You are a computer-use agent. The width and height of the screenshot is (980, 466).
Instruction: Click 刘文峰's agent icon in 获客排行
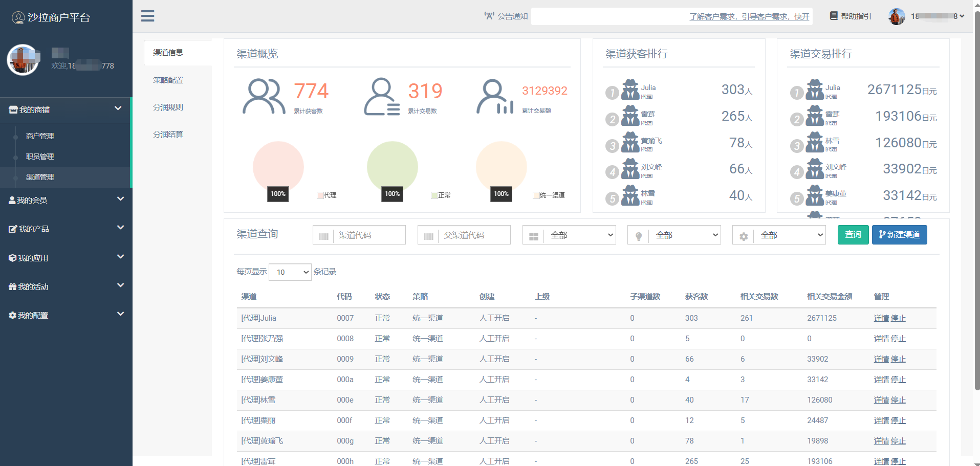(630, 169)
